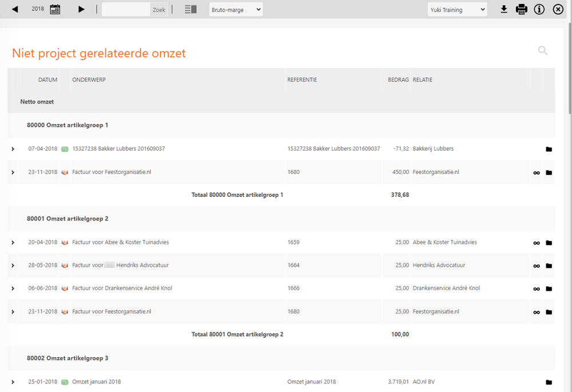The width and height of the screenshot is (572, 392).
Task: Expand the Feestorganisatie.nl 25,00 row
Action: (13, 312)
